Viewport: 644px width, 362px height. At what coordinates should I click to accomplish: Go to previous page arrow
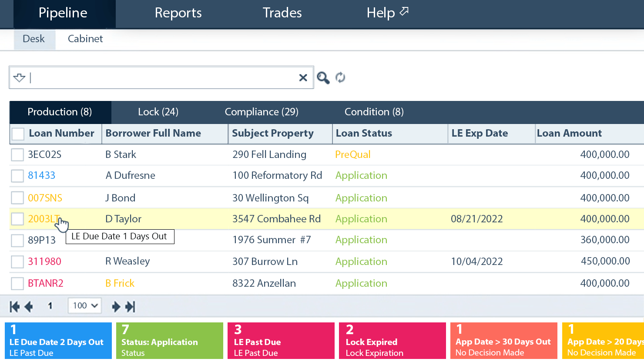click(29, 307)
